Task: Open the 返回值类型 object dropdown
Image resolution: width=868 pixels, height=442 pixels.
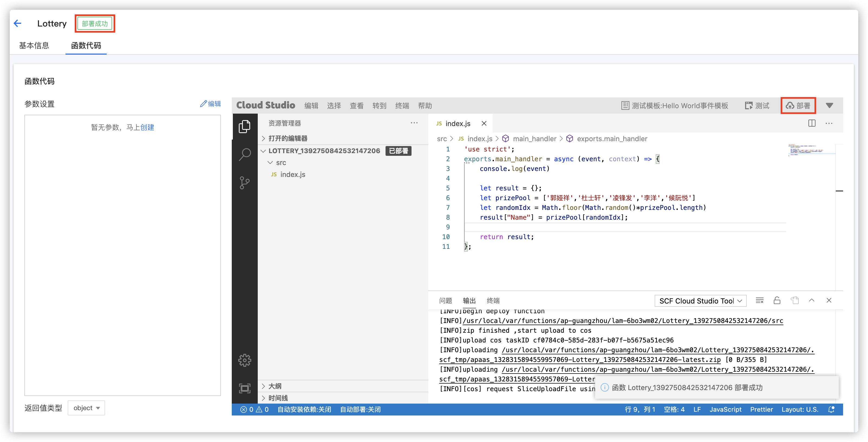Action: (x=86, y=408)
